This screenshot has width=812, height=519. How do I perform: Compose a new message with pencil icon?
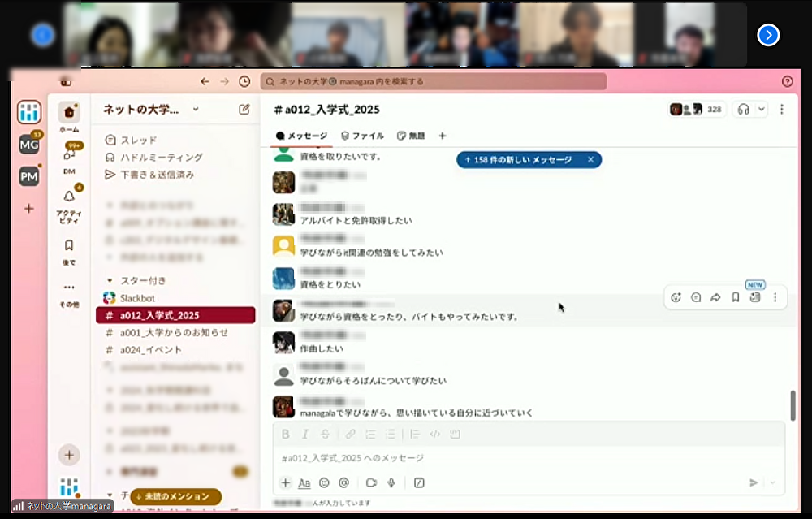pyautogui.click(x=244, y=110)
